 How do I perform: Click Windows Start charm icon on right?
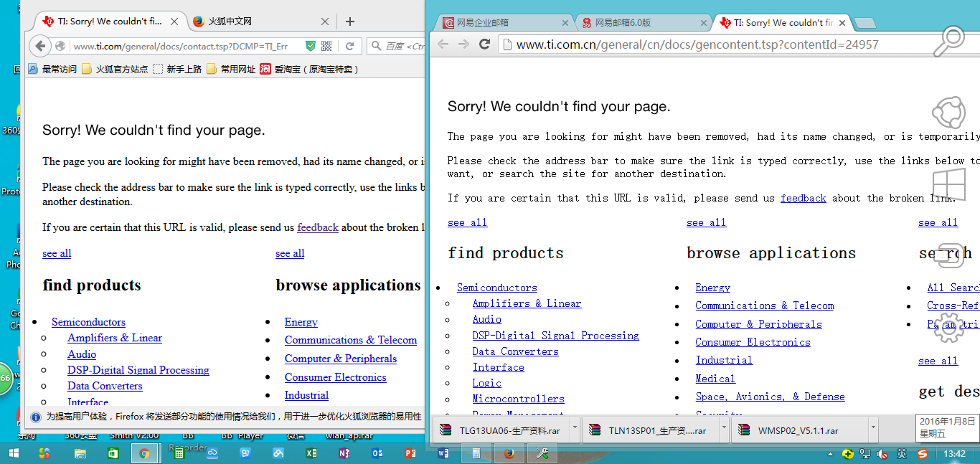(x=948, y=184)
